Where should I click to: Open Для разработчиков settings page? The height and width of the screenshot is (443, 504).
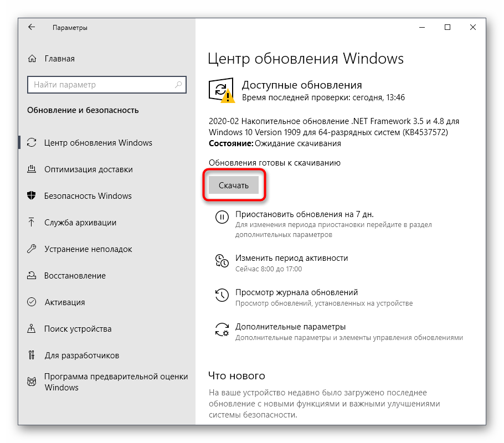point(81,356)
